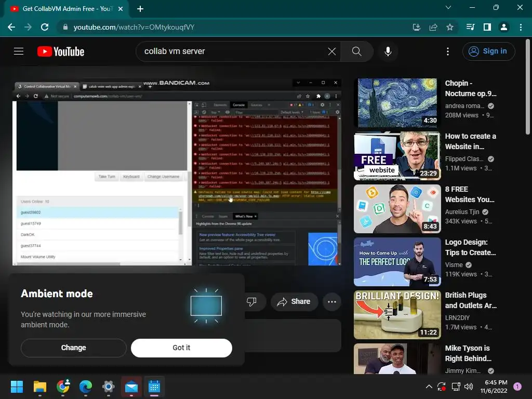Go to YouTube home via logo
Image resolution: width=532 pixels, height=399 pixels.
point(61,51)
